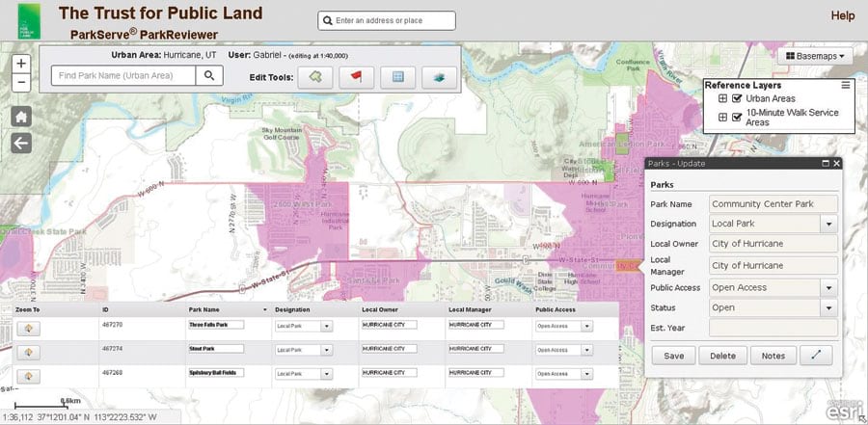868x425 pixels.
Task: Zoom to Three Falls Park row
Action: [x=28, y=328]
